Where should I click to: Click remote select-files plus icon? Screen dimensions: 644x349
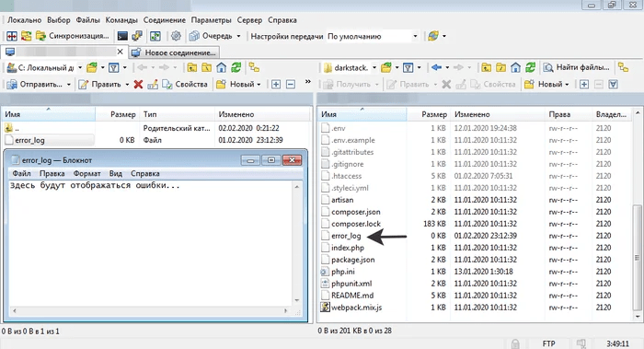(x=584, y=85)
